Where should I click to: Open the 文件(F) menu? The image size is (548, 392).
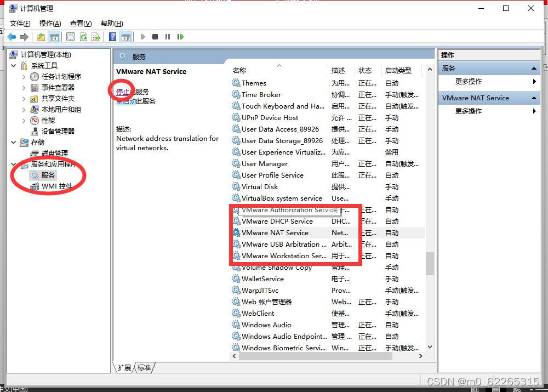tap(20, 24)
